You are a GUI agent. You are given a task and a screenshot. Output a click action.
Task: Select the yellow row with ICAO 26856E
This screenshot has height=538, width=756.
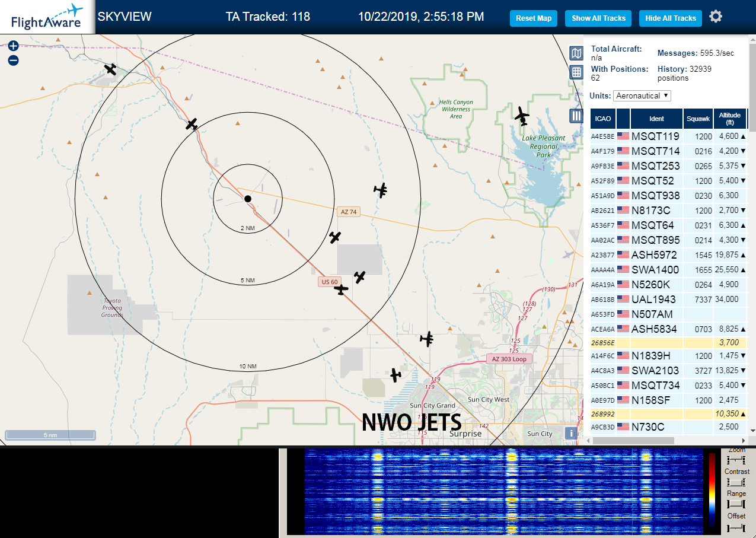669,342
